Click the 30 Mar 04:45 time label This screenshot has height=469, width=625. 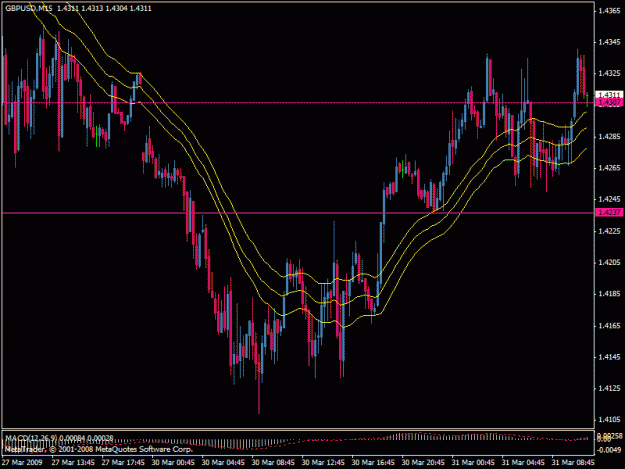pos(223,463)
